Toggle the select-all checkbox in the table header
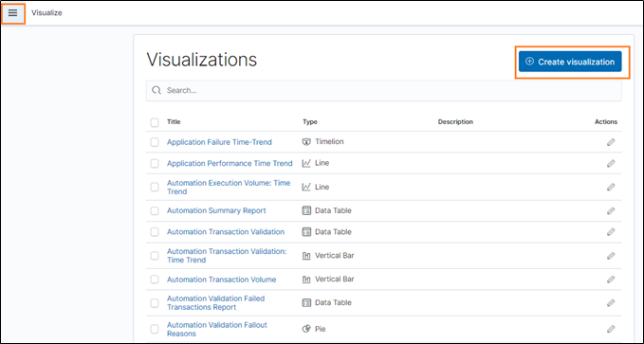 tap(155, 122)
